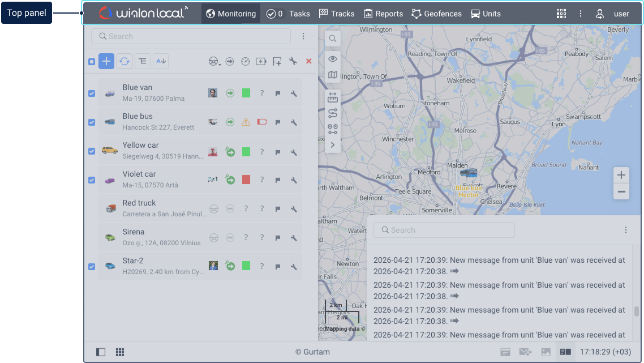This screenshot has width=644, height=363.
Task: Open the map layers icon
Action: pyautogui.click(x=333, y=75)
